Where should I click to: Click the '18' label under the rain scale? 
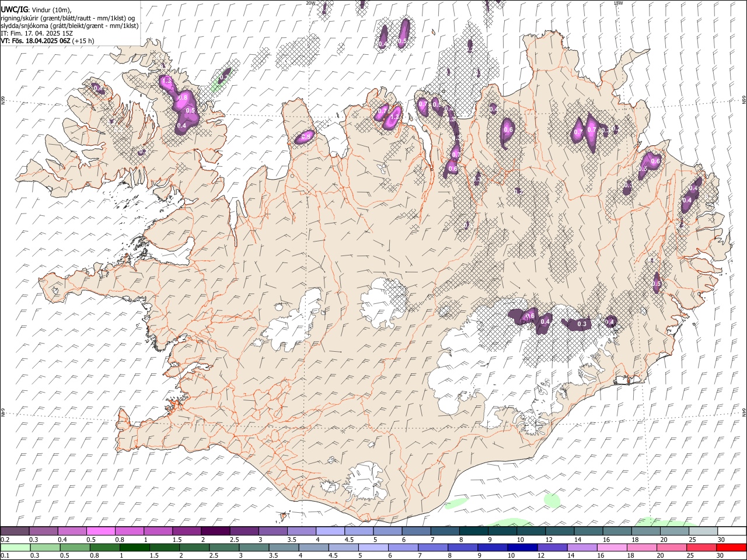coord(631,555)
